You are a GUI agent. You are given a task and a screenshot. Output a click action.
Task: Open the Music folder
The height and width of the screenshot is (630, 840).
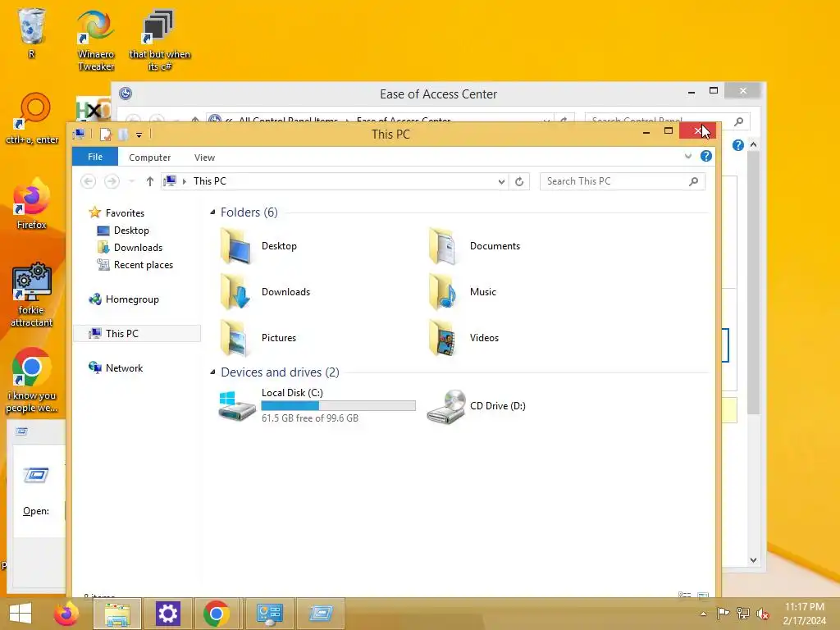coord(463,292)
